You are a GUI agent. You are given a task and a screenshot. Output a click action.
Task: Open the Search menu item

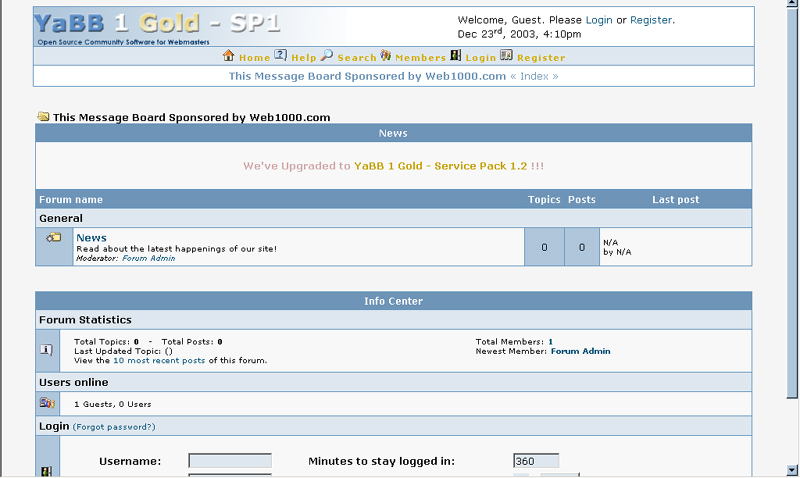pos(357,58)
